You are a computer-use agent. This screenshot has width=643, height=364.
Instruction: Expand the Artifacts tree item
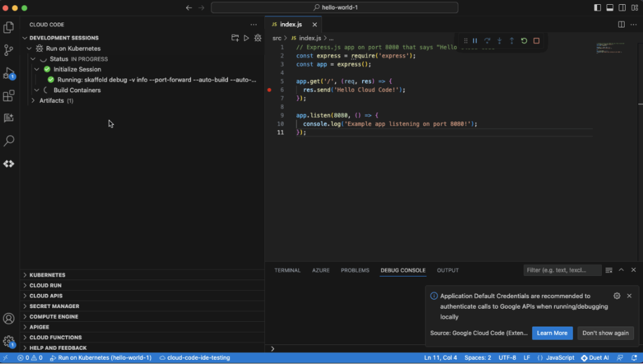(x=33, y=101)
